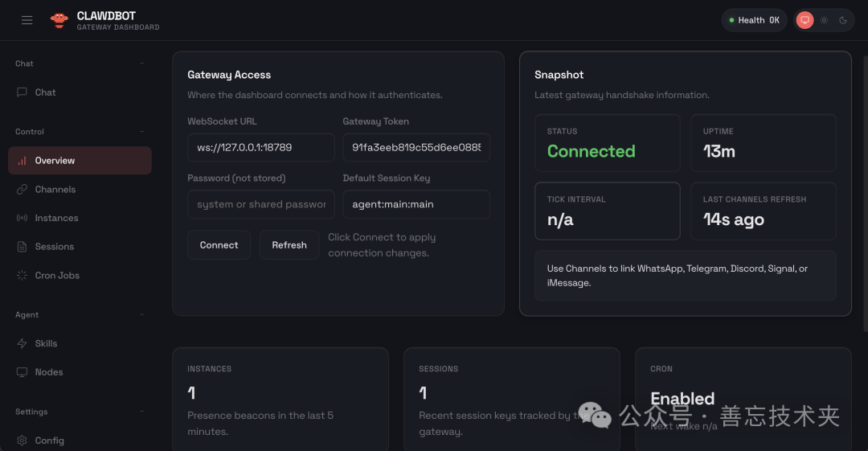The width and height of the screenshot is (868, 451).
Task: Open the Sessions page
Action: coord(54,247)
